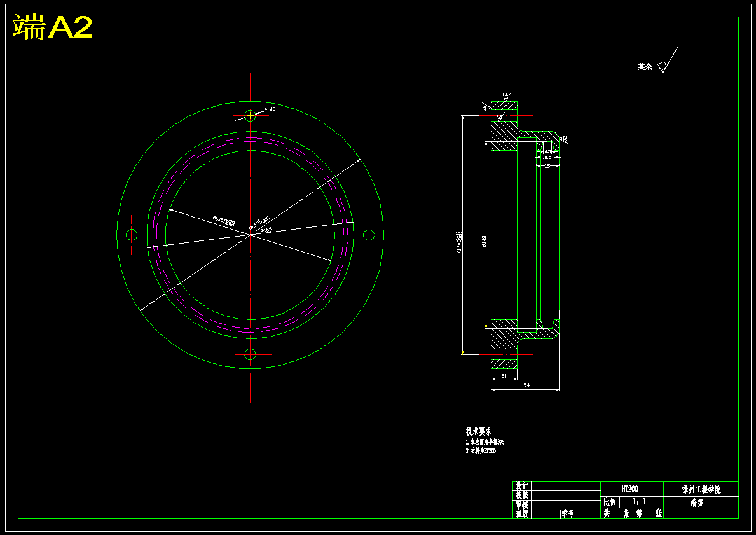
Task: Select the "技术要求" heading text
Action: tap(478, 431)
